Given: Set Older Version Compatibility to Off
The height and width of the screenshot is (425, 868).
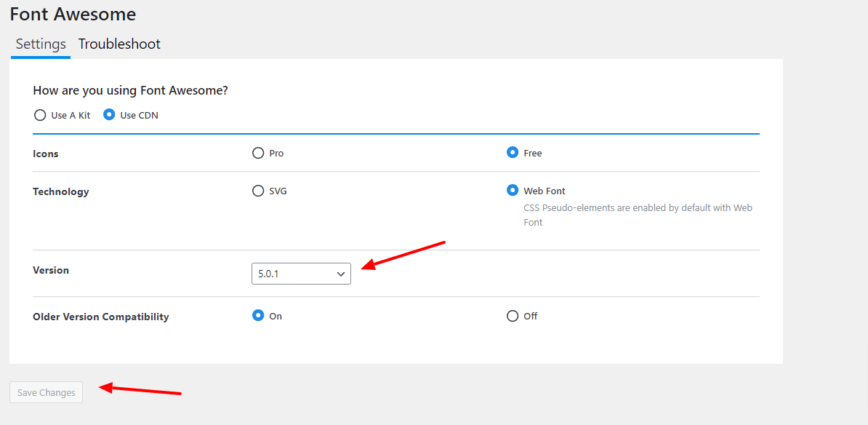Looking at the screenshot, I should click(x=513, y=317).
